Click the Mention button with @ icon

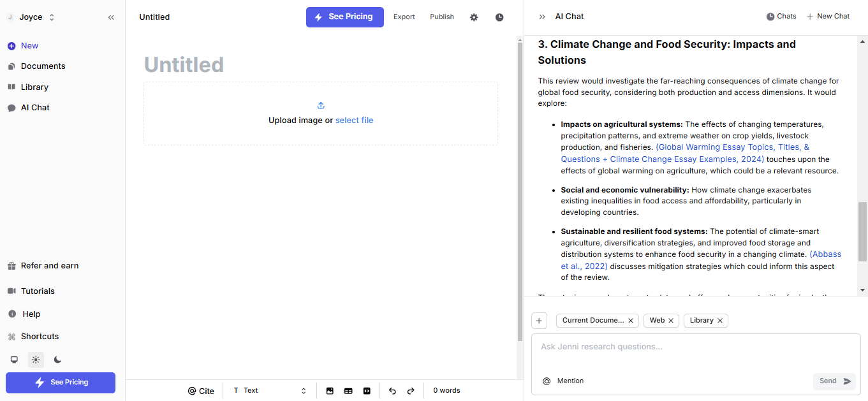click(x=563, y=381)
